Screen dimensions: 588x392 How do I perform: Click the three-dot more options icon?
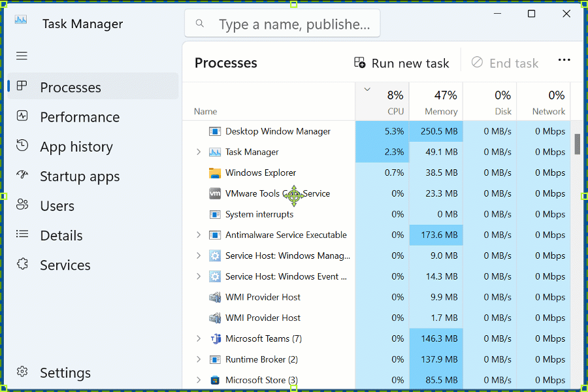tap(564, 61)
